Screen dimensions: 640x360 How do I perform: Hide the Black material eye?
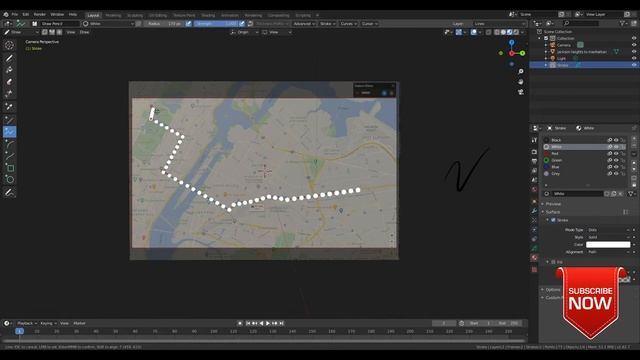[x=616, y=140]
